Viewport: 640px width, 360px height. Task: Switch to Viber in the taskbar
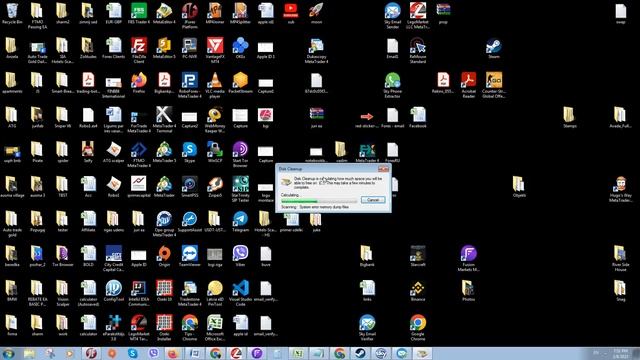click(153, 353)
